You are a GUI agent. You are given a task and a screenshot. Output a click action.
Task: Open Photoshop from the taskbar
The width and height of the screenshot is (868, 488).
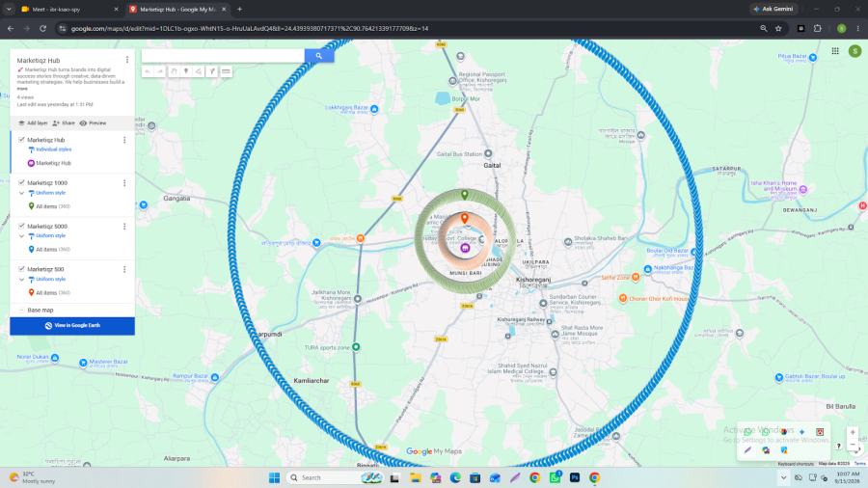coord(575,477)
